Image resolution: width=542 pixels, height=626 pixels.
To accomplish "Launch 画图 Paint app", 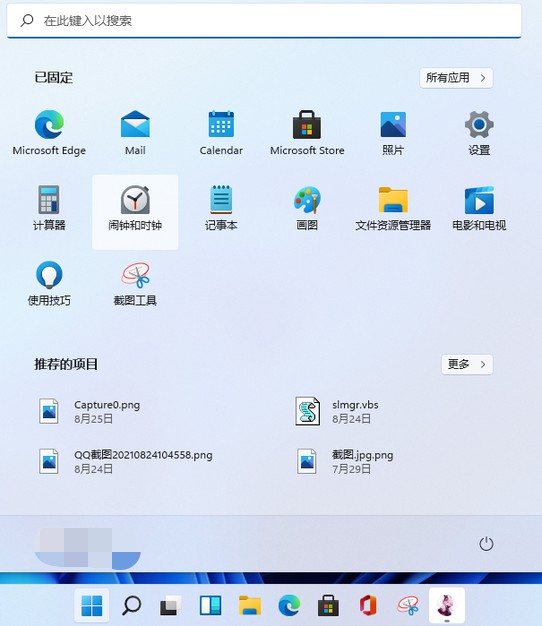I will 307,208.
